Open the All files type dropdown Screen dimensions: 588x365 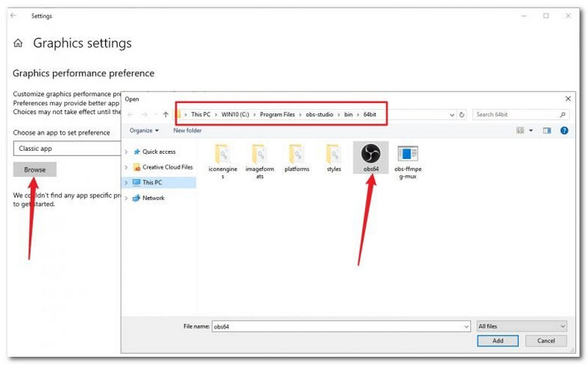[522, 326]
